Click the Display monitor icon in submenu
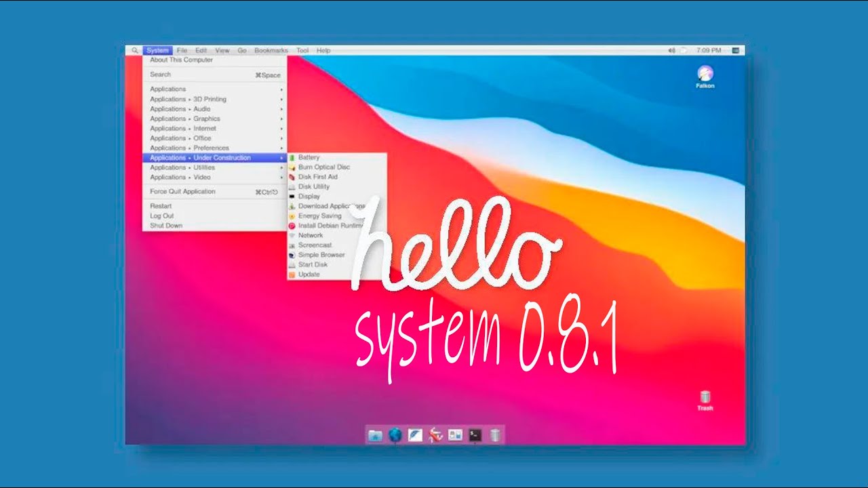868x488 pixels. tap(292, 197)
